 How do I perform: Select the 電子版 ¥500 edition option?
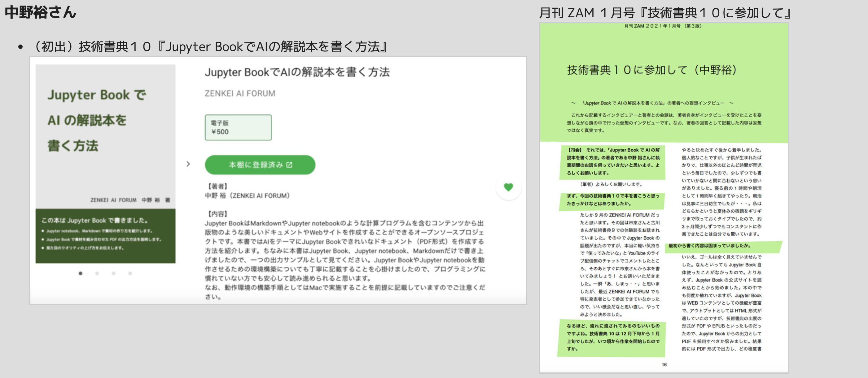click(x=238, y=127)
